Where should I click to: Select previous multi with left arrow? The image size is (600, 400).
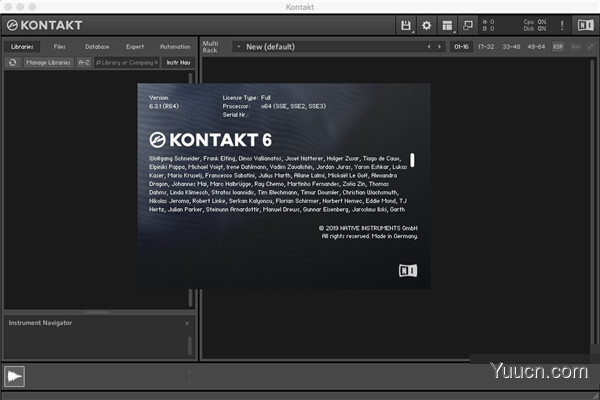click(x=429, y=47)
